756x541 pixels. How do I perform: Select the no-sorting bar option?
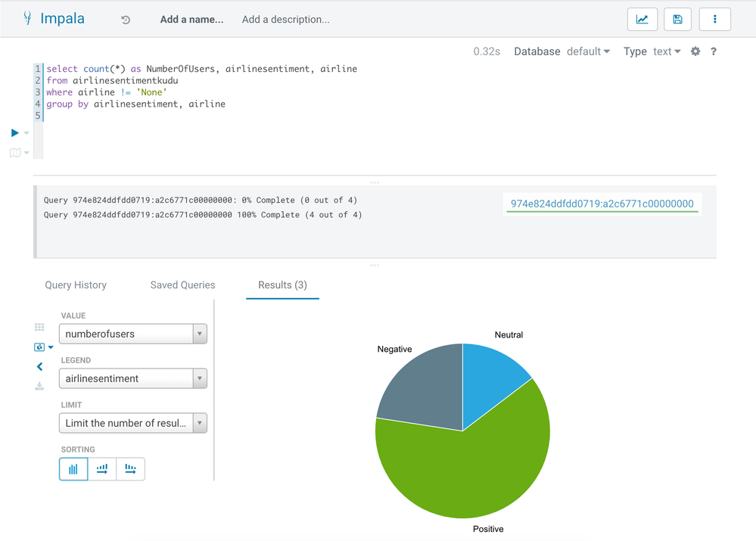click(73, 469)
